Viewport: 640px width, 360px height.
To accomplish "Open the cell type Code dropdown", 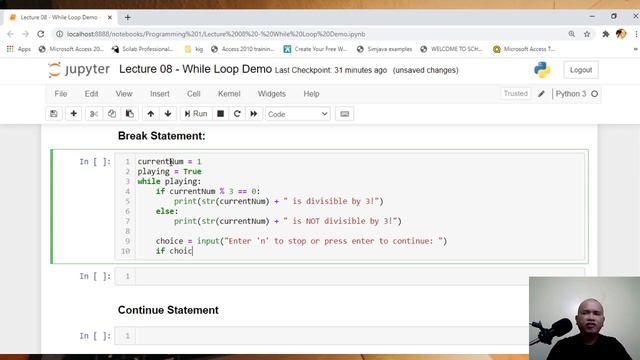I will [x=298, y=114].
